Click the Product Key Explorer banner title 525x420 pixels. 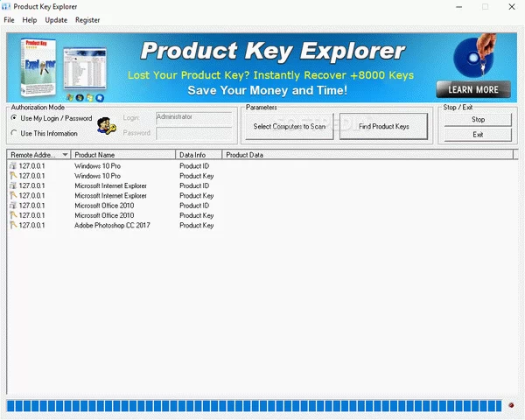tap(273, 52)
